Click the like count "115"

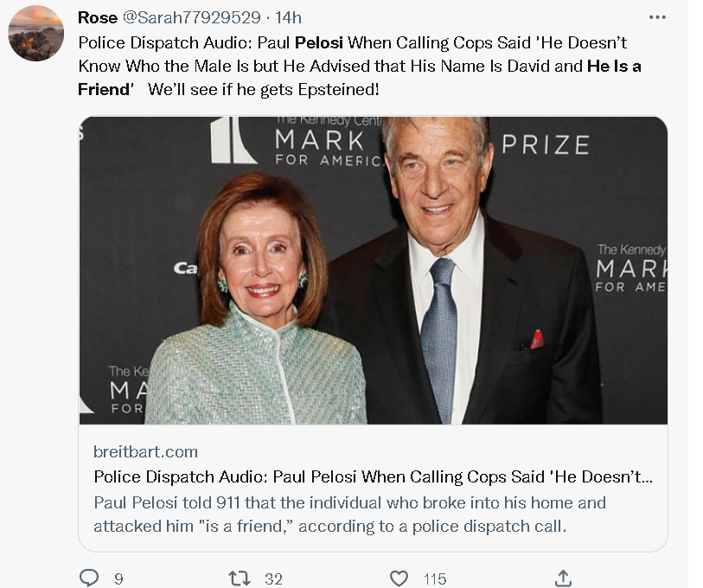[x=436, y=578]
